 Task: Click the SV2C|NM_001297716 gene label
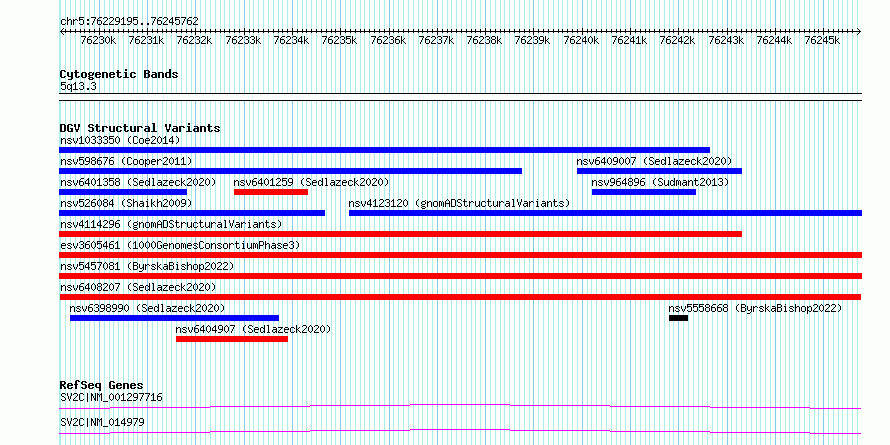[x=111, y=397]
